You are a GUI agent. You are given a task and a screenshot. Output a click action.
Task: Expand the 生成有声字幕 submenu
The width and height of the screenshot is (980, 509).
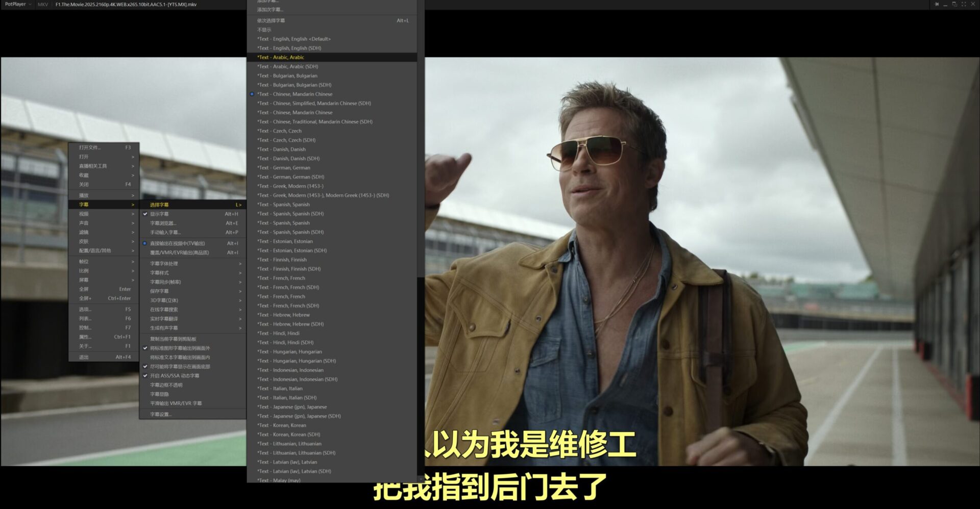(x=193, y=328)
